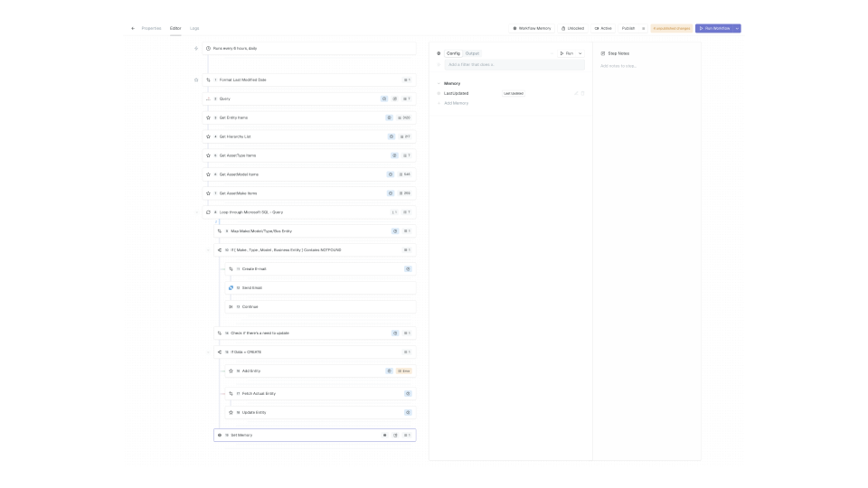Toggle the Active workflow status
The width and height of the screenshot is (868, 488).
(603, 28)
